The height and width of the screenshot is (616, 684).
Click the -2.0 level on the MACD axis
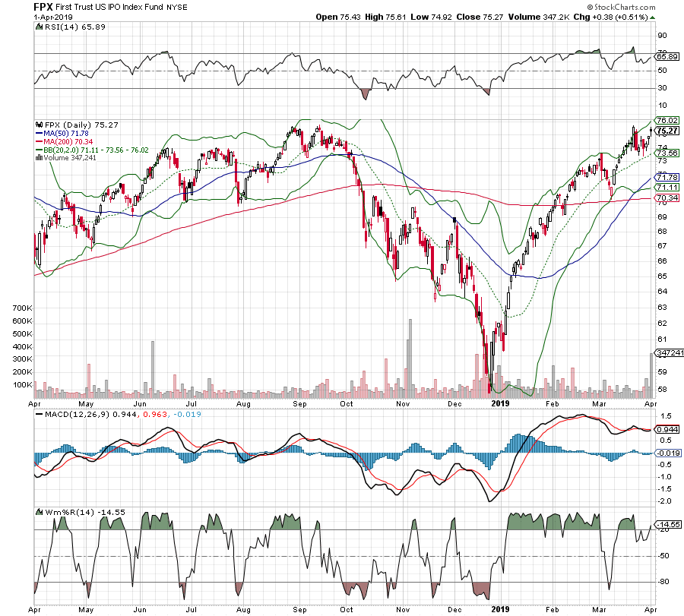(665, 501)
